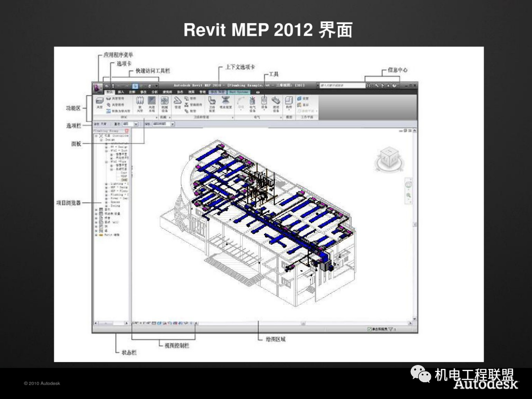Screen dimensions: 532x399
Task: Choose Convert to Flex Duct (转换为软风管)
Action: click(x=118, y=111)
